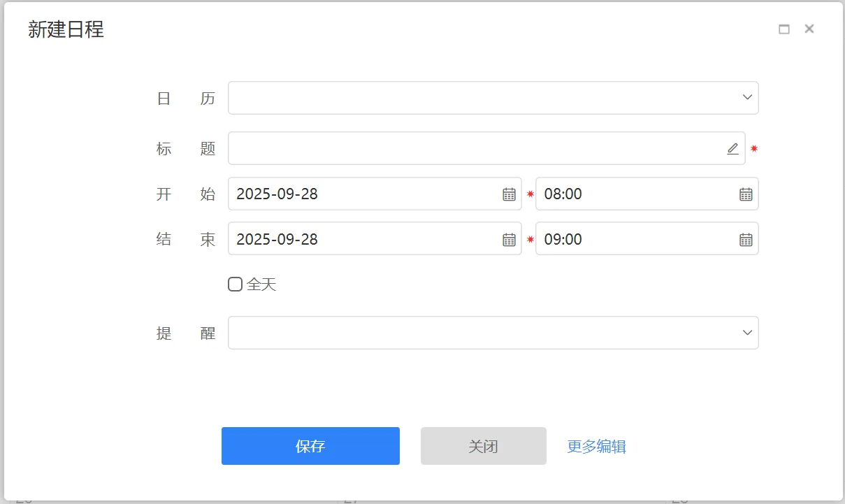Expand the 提醒 dropdown arrow
This screenshot has width=845, height=504.
[x=747, y=333]
